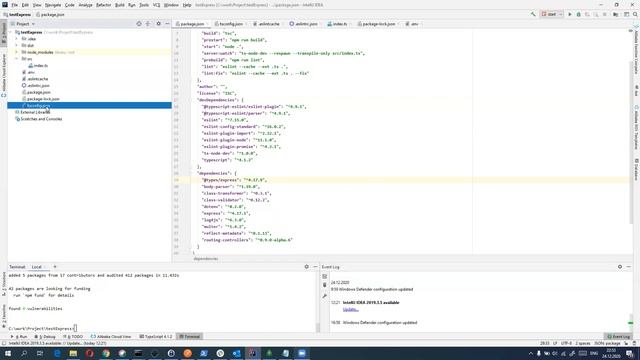The height and width of the screenshot is (360, 640).
Task: Open Chrome from the Windows taskbar
Action: [106, 353]
